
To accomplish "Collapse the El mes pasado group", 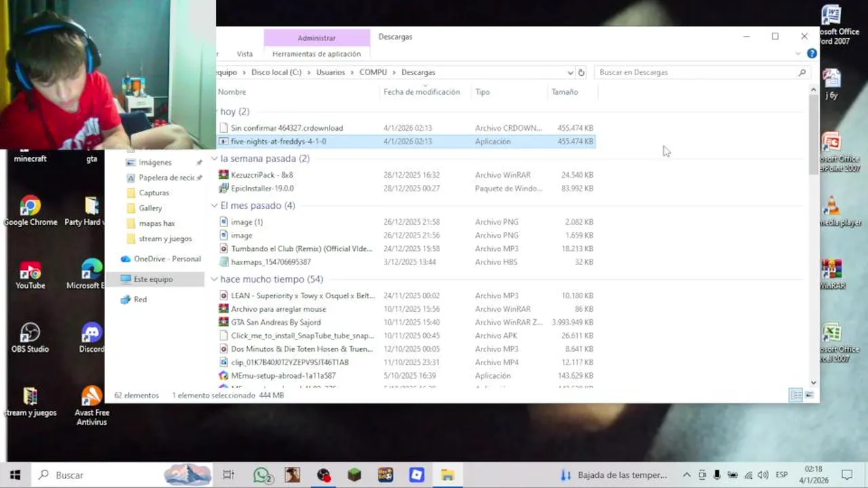I will (215, 205).
